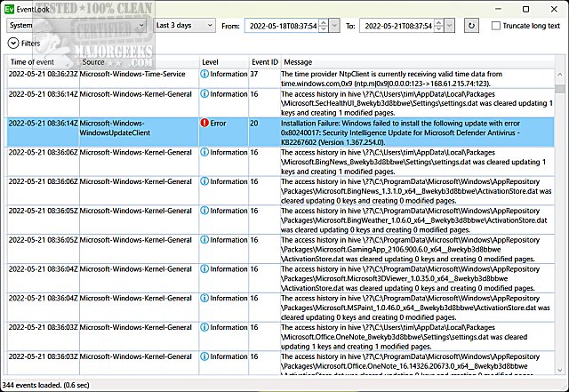Click the info icon in the MSPaint row
Viewport: 569px width, 392px height.
[204, 298]
